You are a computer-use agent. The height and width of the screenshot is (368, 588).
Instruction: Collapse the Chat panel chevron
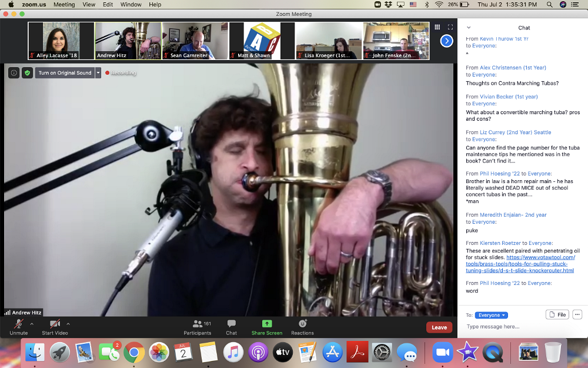pyautogui.click(x=469, y=28)
